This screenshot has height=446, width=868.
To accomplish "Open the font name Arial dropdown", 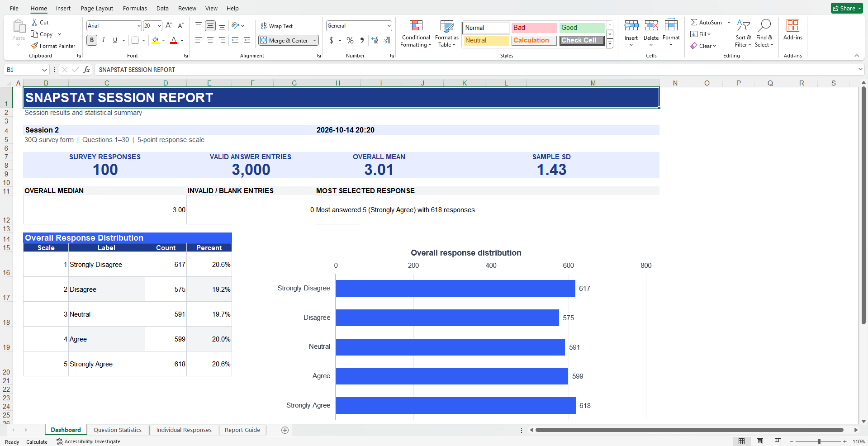I will pyautogui.click(x=139, y=26).
